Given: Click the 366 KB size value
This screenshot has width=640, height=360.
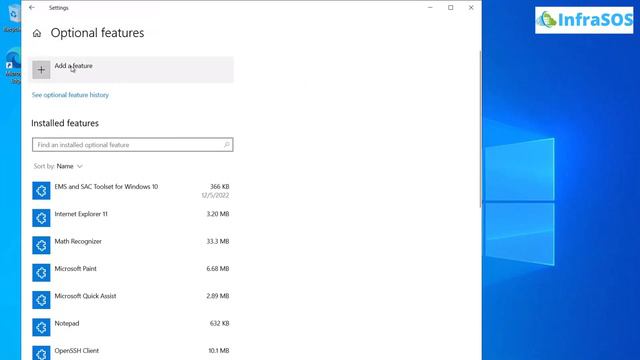Looking at the screenshot, I should pyautogui.click(x=220, y=187).
